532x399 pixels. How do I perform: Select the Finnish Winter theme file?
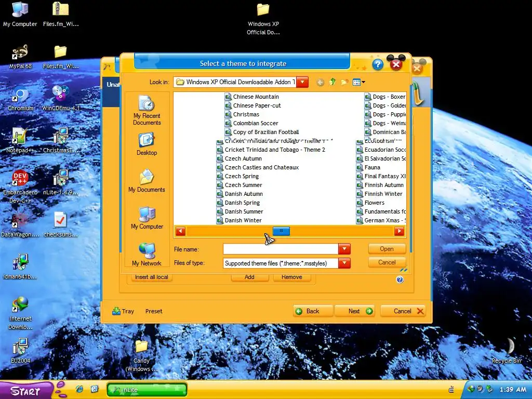coord(379,194)
